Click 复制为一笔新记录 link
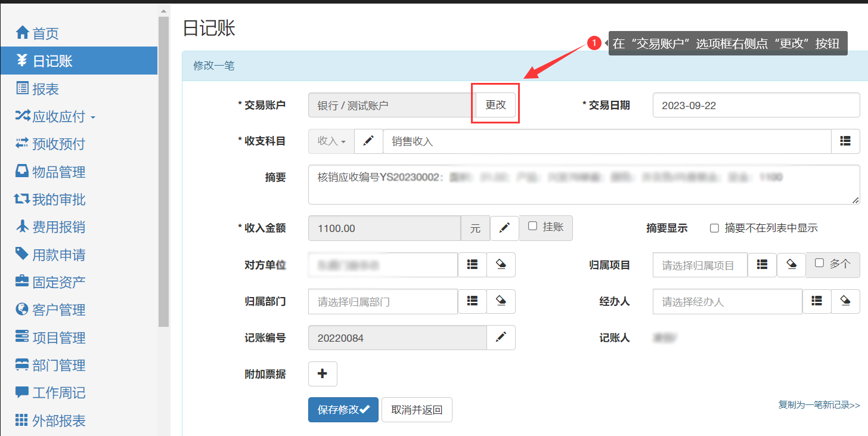Viewport: 868px width, 436px height. (x=819, y=404)
